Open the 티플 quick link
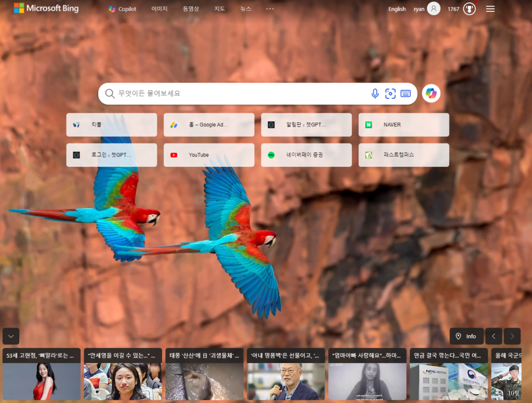This screenshot has width=532, height=403. tap(112, 125)
